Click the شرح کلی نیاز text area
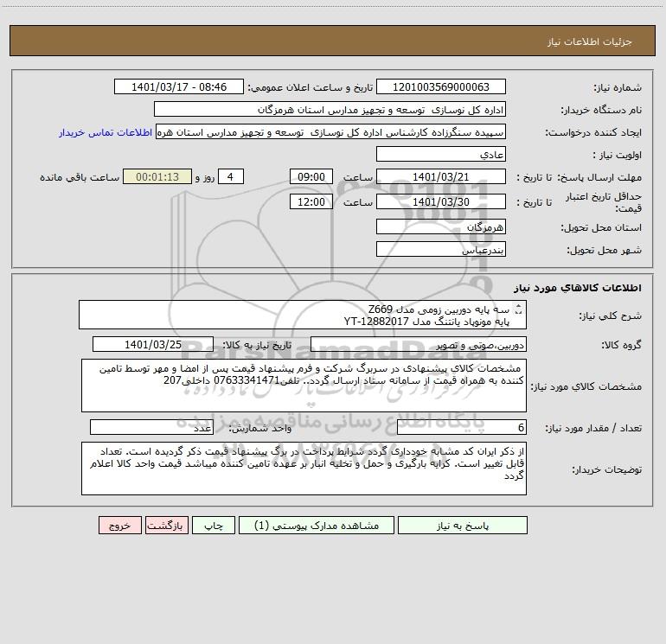Screen dimensions: 666x644 303,315
